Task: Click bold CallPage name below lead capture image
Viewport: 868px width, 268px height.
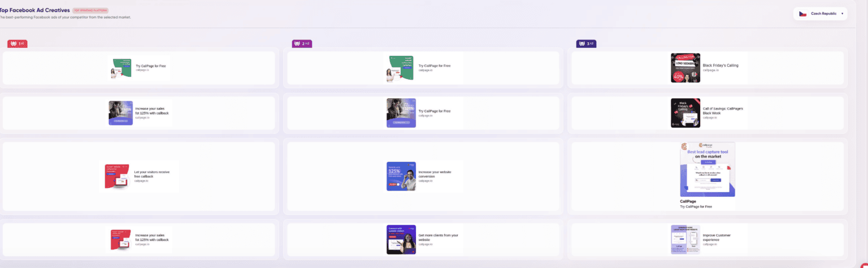Action: click(688, 201)
